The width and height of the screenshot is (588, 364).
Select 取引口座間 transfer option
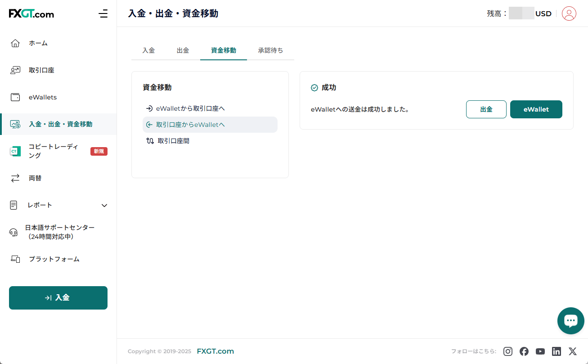(x=173, y=141)
